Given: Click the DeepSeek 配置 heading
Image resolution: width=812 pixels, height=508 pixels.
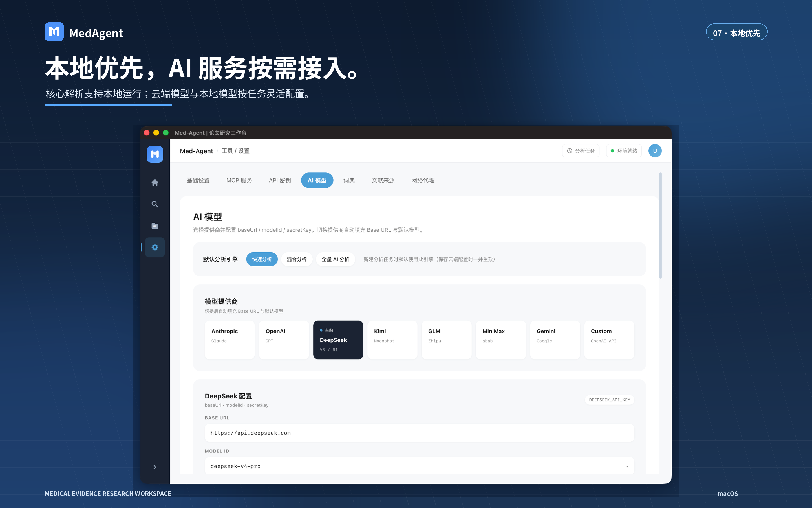Looking at the screenshot, I should click(x=228, y=396).
